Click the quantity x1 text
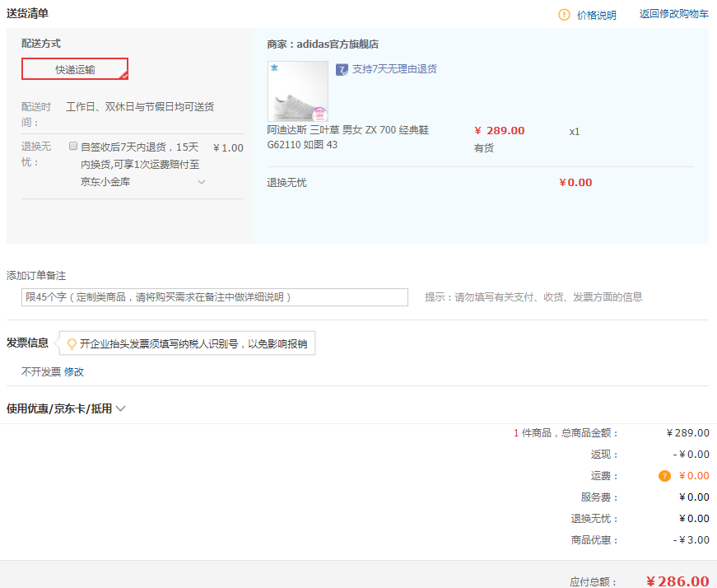The image size is (717, 588). (x=575, y=132)
